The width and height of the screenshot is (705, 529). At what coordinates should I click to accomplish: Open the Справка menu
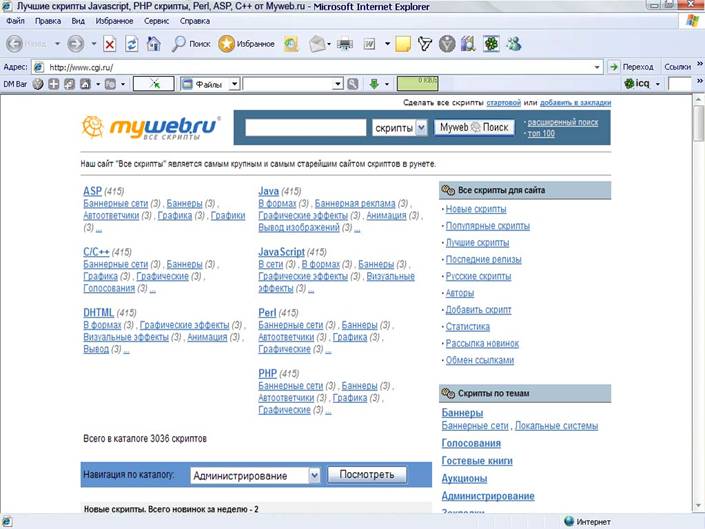195,21
